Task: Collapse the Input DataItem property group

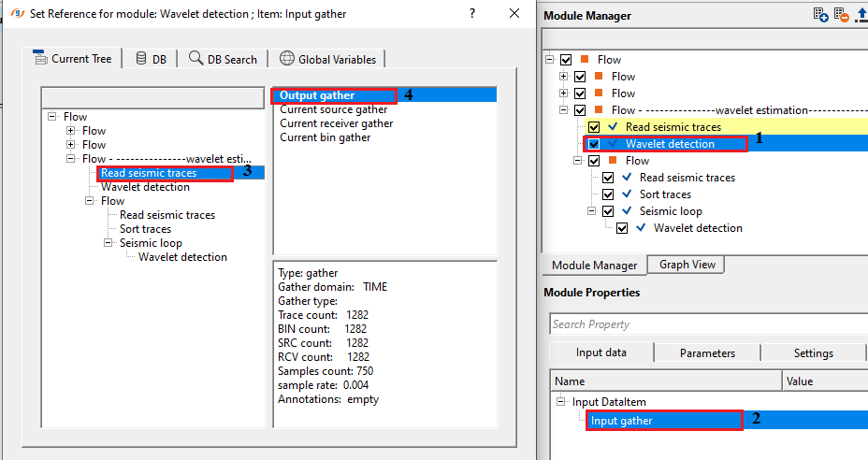Action: [561, 402]
